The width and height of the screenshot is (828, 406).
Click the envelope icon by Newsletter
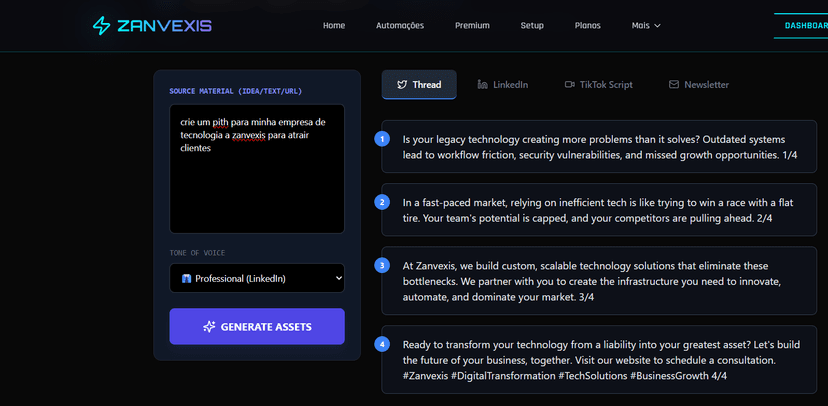674,84
